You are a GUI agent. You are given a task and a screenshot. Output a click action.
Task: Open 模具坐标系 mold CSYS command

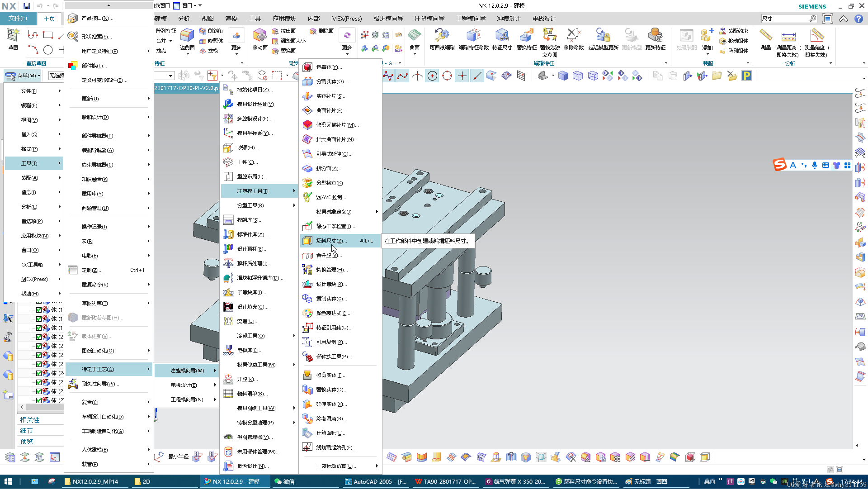point(259,133)
